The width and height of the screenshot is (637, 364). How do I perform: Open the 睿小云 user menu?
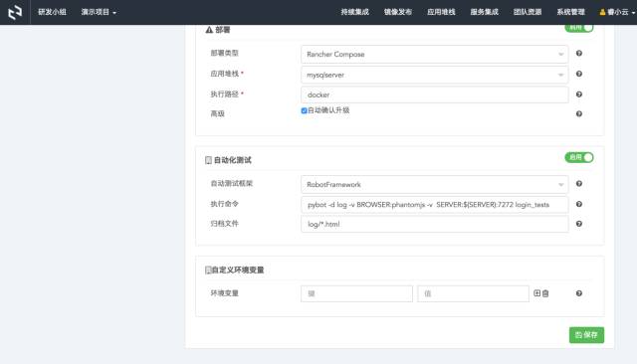[x=617, y=12]
